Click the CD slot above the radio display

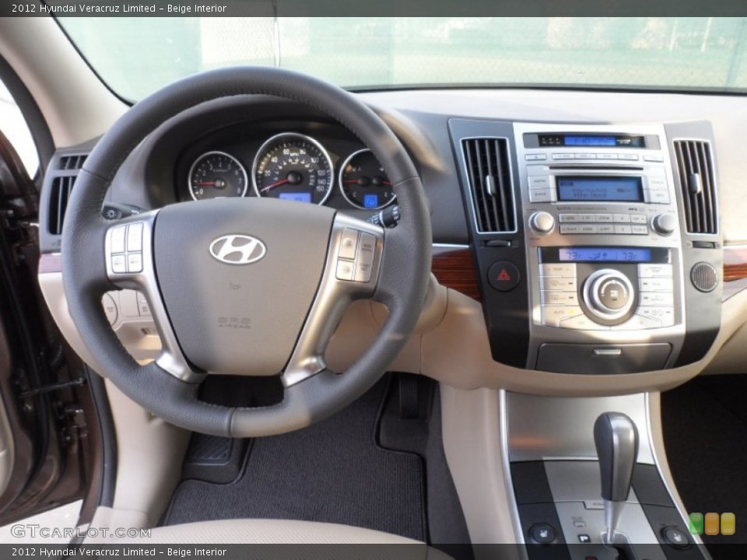[596, 168]
